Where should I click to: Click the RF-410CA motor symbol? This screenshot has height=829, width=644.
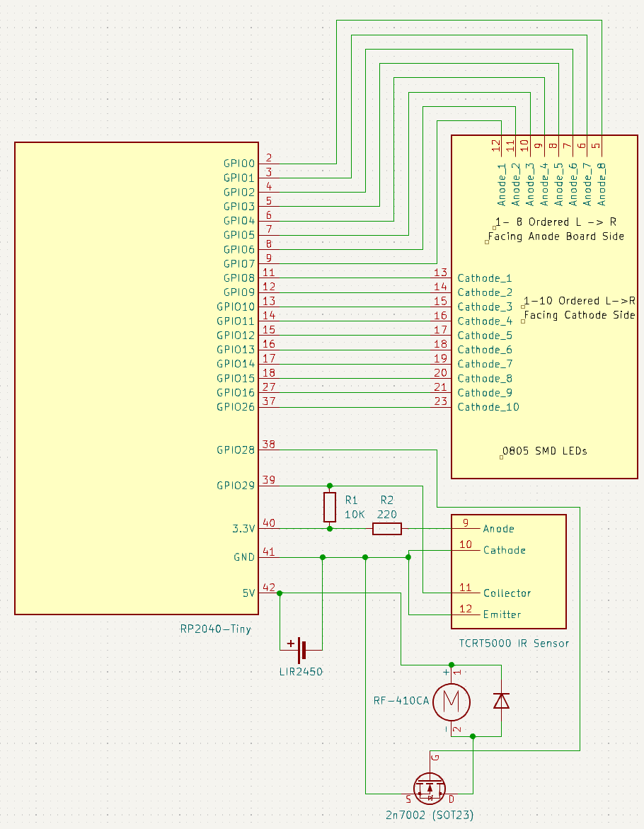(452, 702)
